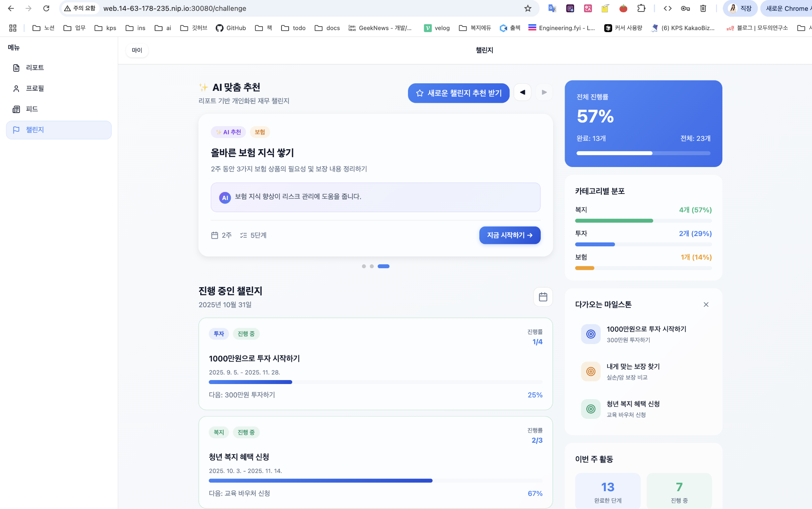Click the 복지 category distribution bar
812x509 pixels.
(643, 221)
